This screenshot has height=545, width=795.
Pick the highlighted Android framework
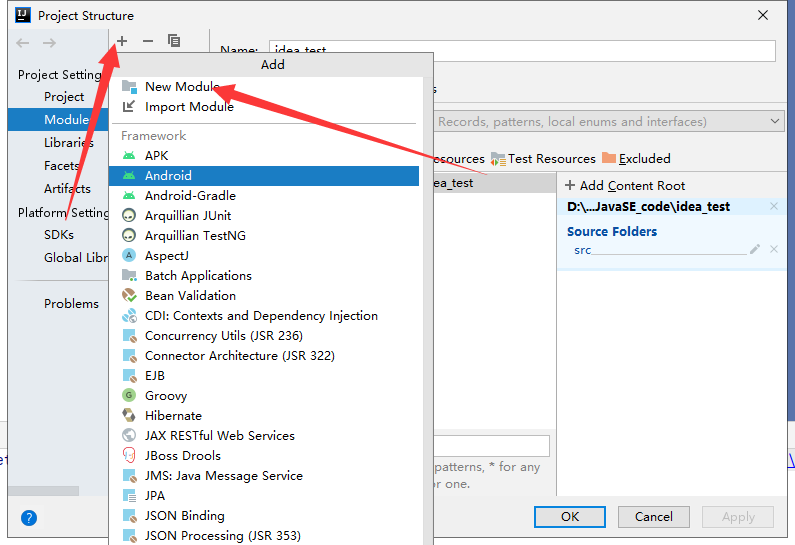point(264,175)
